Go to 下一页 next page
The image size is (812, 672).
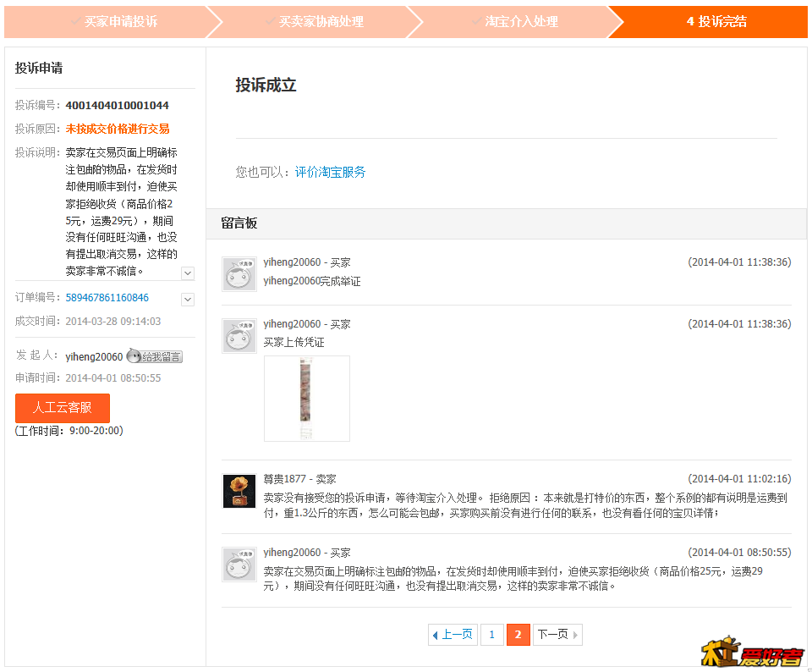click(557, 634)
